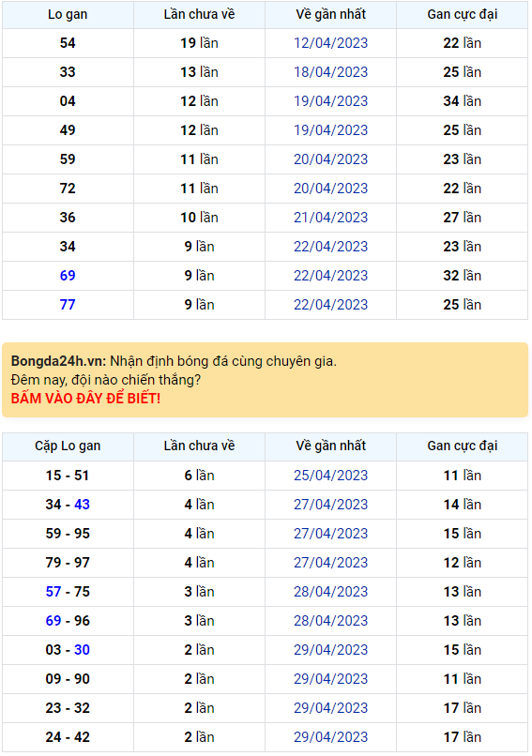Open date 22/04/2023 in row 77
Screen dimensions: 532x756
tap(331, 305)
